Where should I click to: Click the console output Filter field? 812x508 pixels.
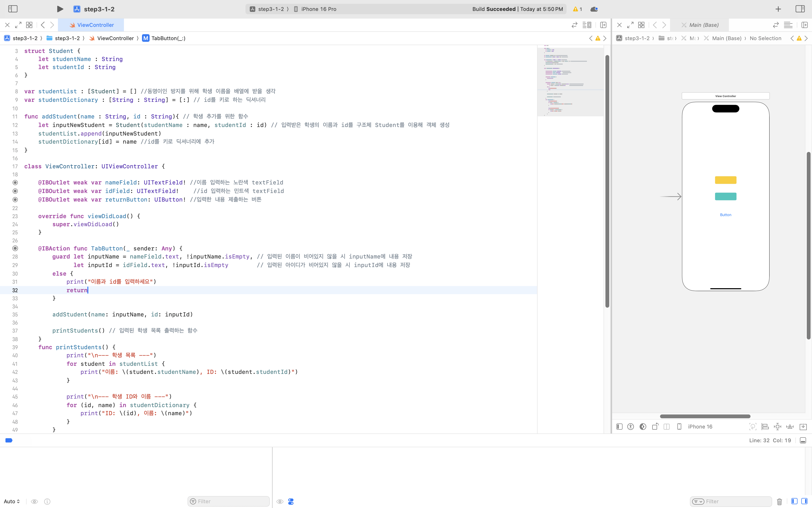pyautogui.click(x=731, y=501)
